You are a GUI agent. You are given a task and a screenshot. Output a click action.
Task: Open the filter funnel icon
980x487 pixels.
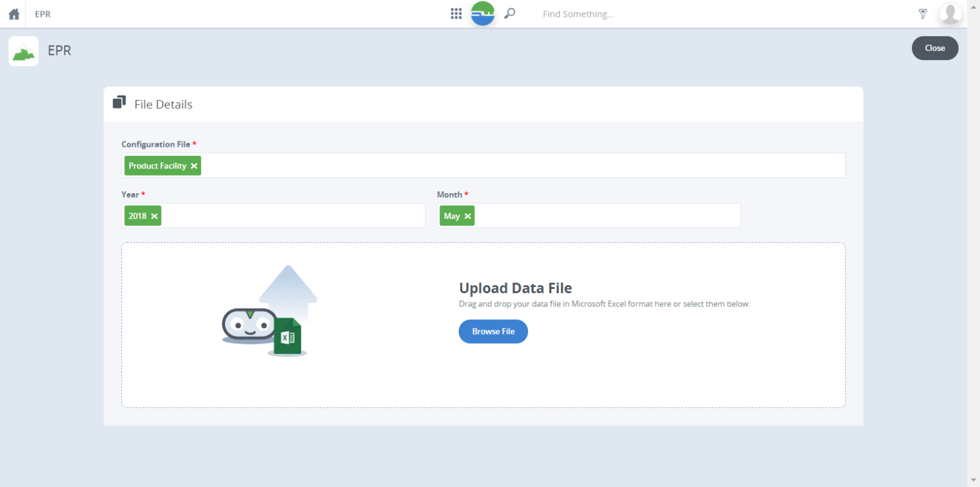pos(922,14)
